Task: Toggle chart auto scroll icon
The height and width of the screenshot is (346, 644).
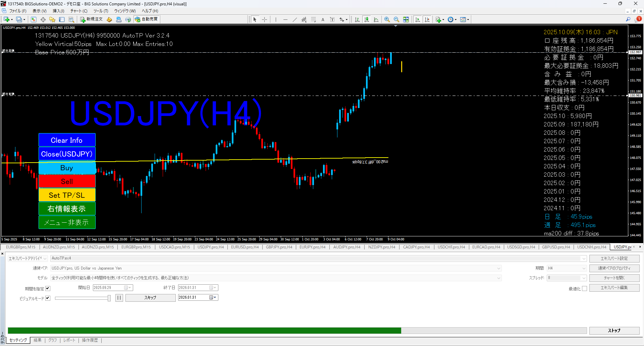Action: coord(418,19)
